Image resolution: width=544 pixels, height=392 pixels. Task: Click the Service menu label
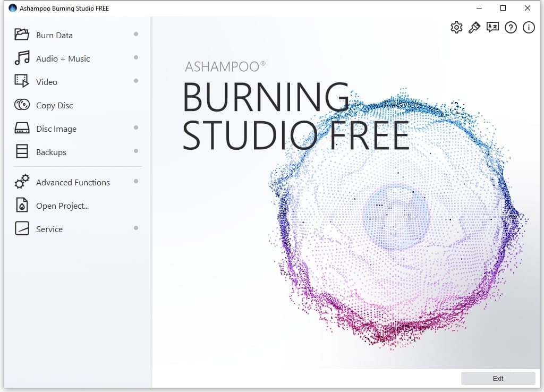click(x=49, y=229)
